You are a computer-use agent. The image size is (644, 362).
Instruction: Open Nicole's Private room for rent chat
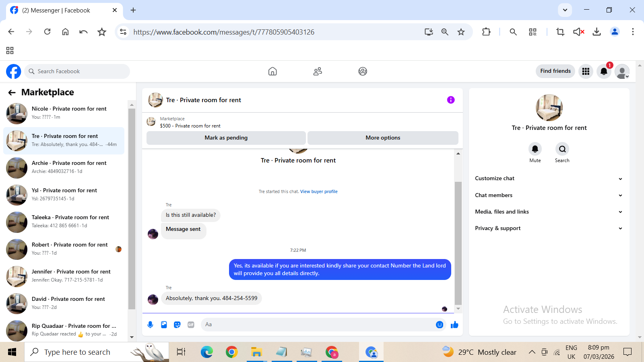(x=64, y=113)
